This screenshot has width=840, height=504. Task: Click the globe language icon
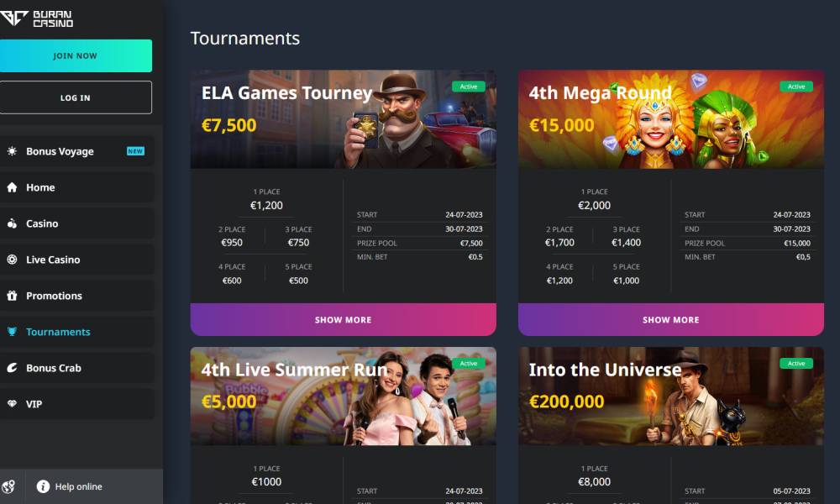click(x=8, y=486)
